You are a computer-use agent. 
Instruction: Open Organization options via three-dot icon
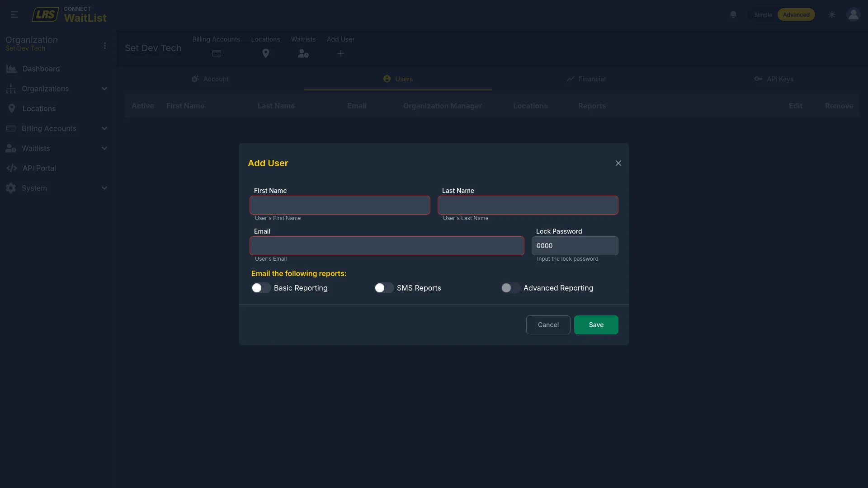[105, 46]
